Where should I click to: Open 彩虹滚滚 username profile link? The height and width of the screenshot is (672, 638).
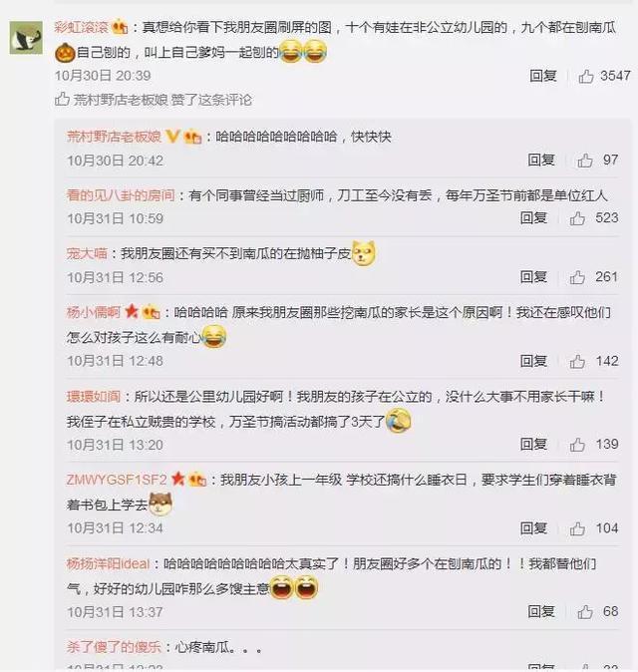click(82, 28)
